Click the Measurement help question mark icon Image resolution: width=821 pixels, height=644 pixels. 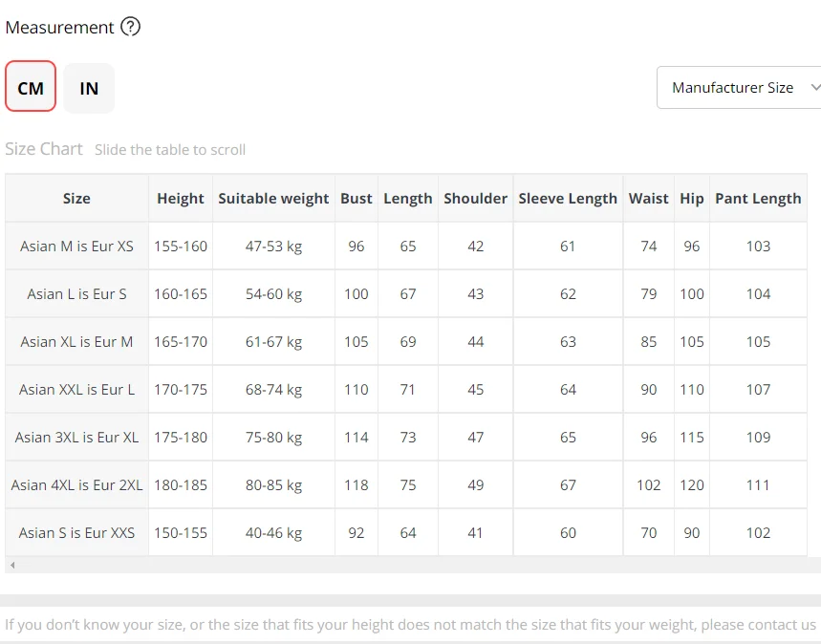click(131, 27)
